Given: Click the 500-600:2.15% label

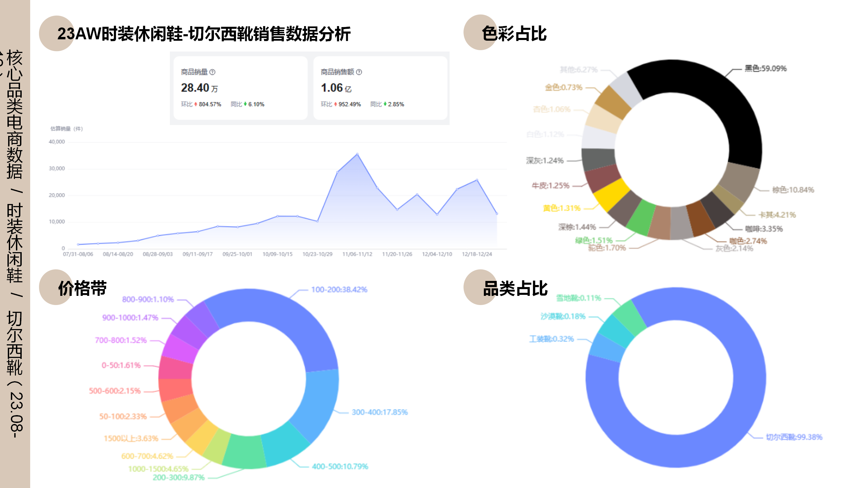Looking at the screenshot, I should coord(115,391).
